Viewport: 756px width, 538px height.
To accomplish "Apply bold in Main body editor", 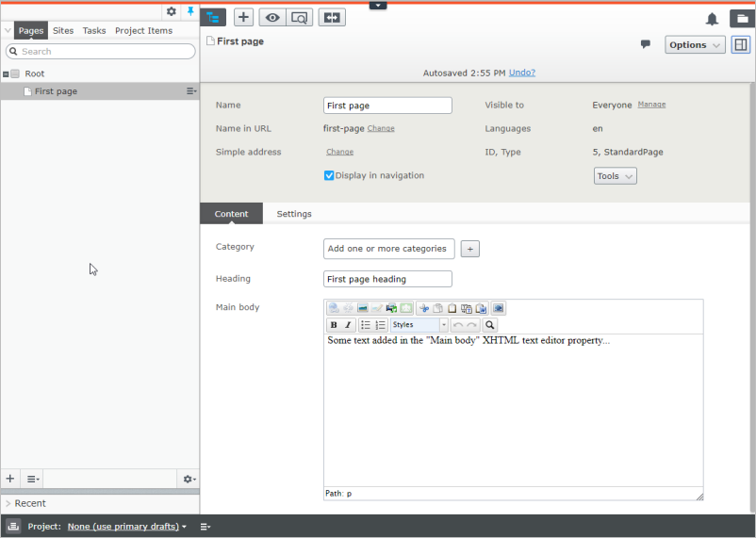I will tap(334, 325).
